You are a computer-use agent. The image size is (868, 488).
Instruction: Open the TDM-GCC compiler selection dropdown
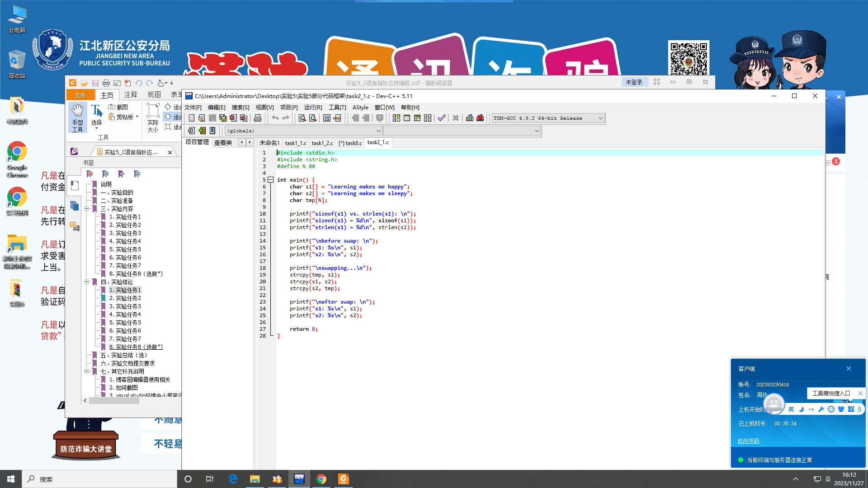(x=600, y=118)
